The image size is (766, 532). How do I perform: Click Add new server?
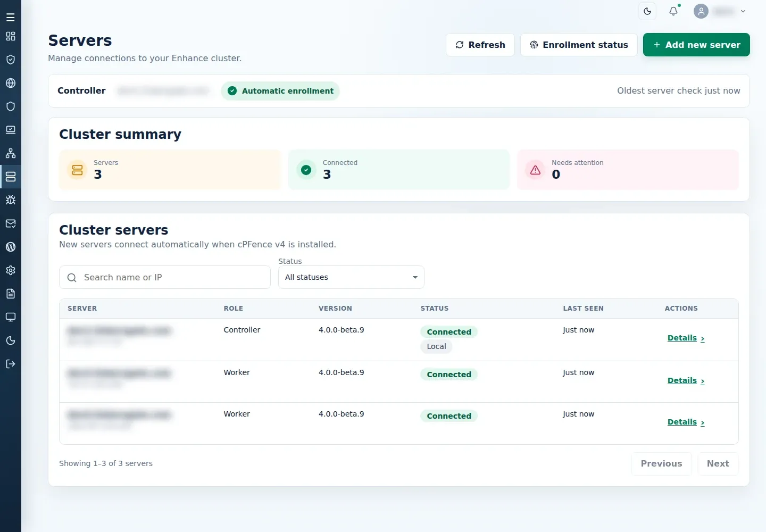click(696, 45)
